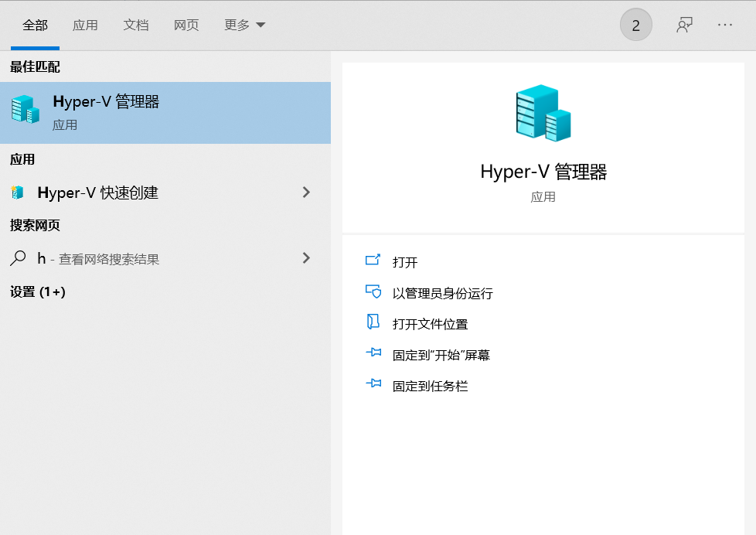Image resolution: width=756 pixels, height=535 pixels.
Task: Open the feedback person icon
Action: 685,25
